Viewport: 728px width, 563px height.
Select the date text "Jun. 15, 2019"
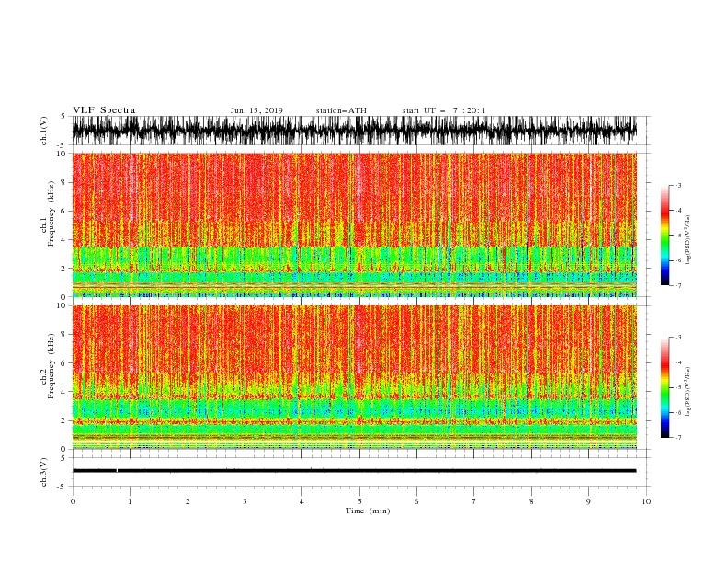point(256,110)
